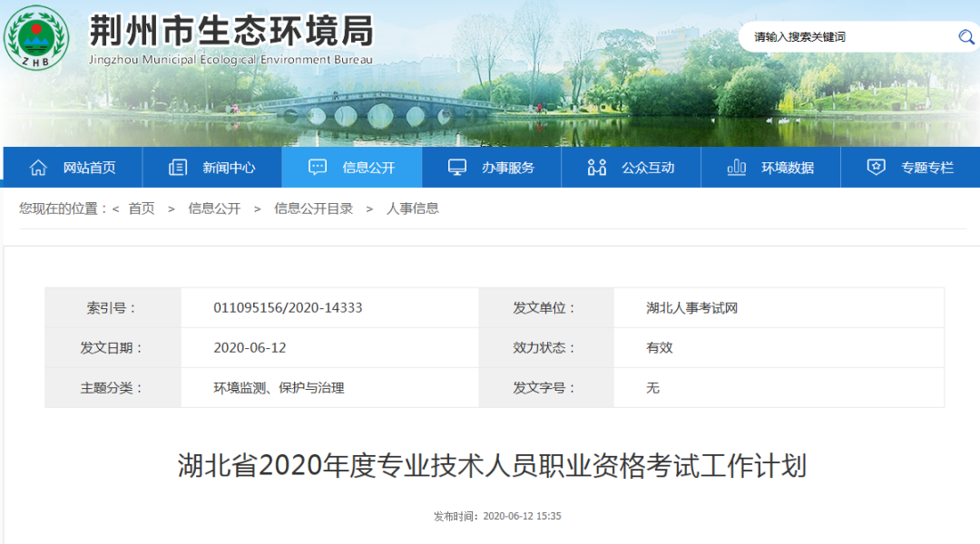This screenshot has height=544, width=980.
Task: Open the 网站首页 menu item
Action: 89,168
